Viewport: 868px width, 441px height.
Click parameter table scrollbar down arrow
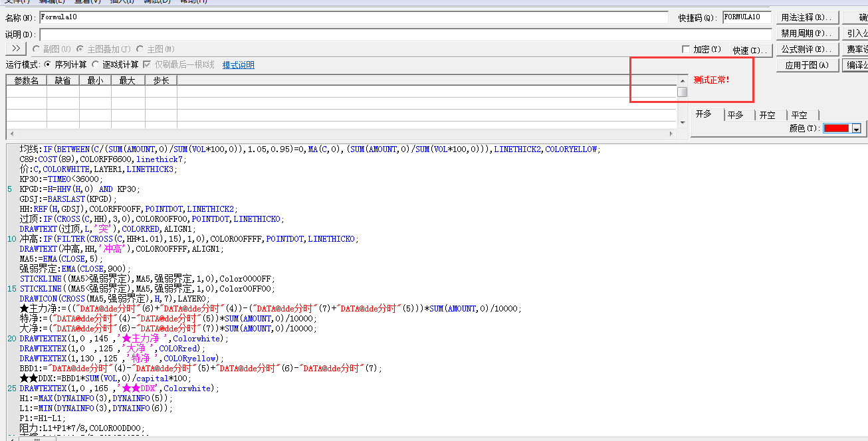tap(683, 124)
